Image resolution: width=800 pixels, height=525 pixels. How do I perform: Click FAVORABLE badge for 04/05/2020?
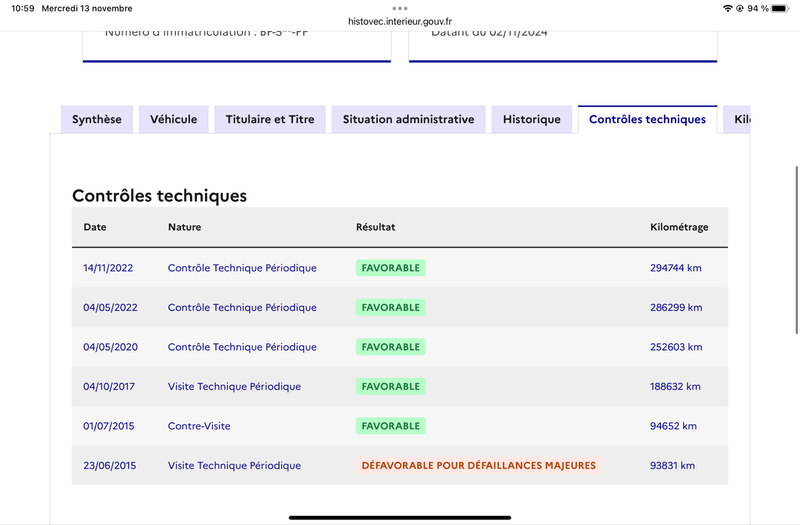pos(391,347)
